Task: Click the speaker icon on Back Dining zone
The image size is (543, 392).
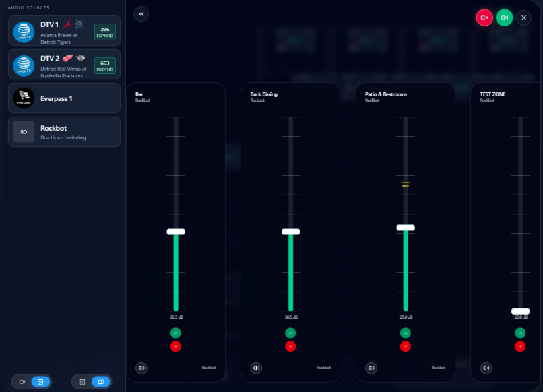Action: click(256, 368)
